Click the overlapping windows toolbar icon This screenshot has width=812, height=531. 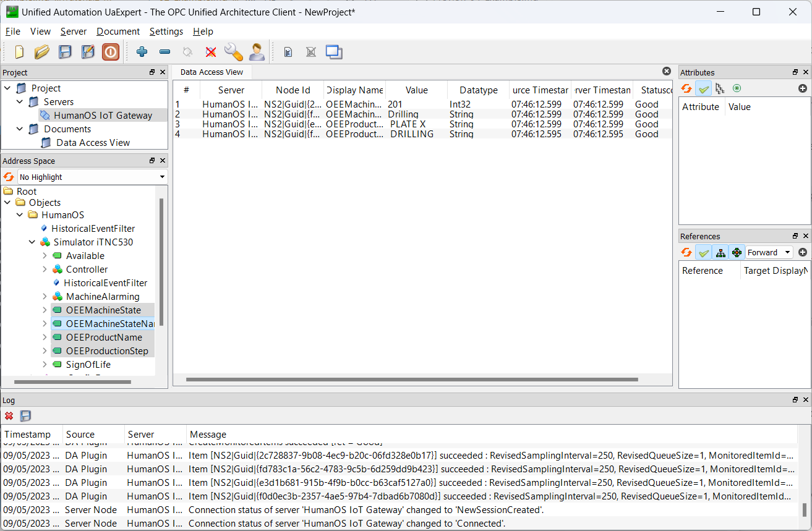(334, 52)
